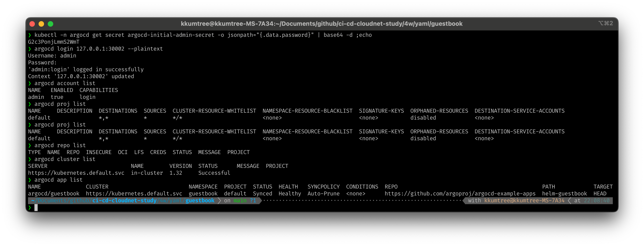Screen dimensions: 644x246
Task: Click the CAPABILITIES column header
Action: point(98,90)
